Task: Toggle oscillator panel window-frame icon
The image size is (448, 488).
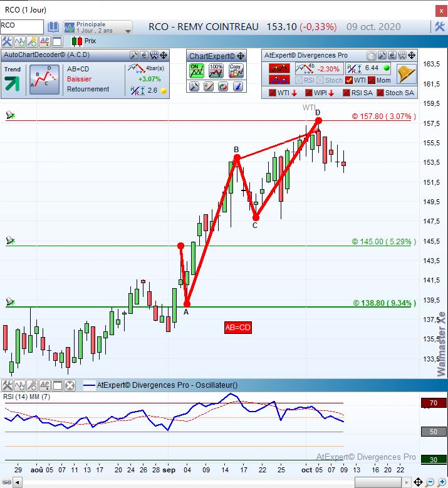Action: pyautogui.click(x=57, y=386)
